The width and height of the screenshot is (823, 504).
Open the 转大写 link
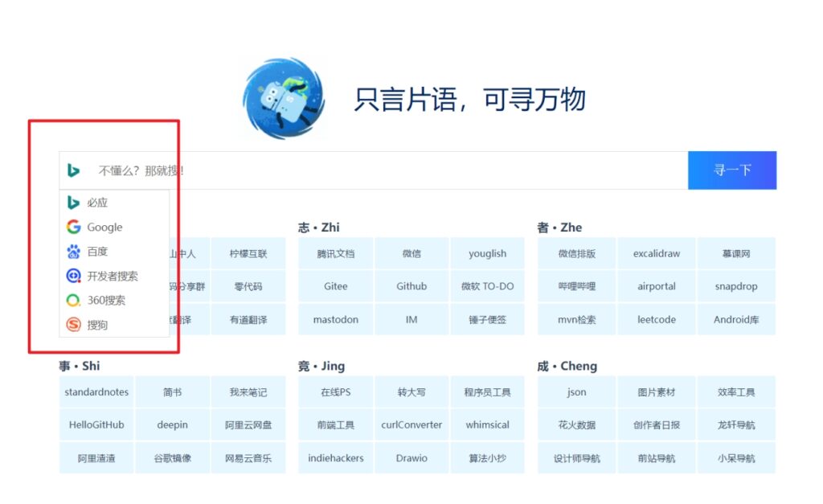coord(411,391)
